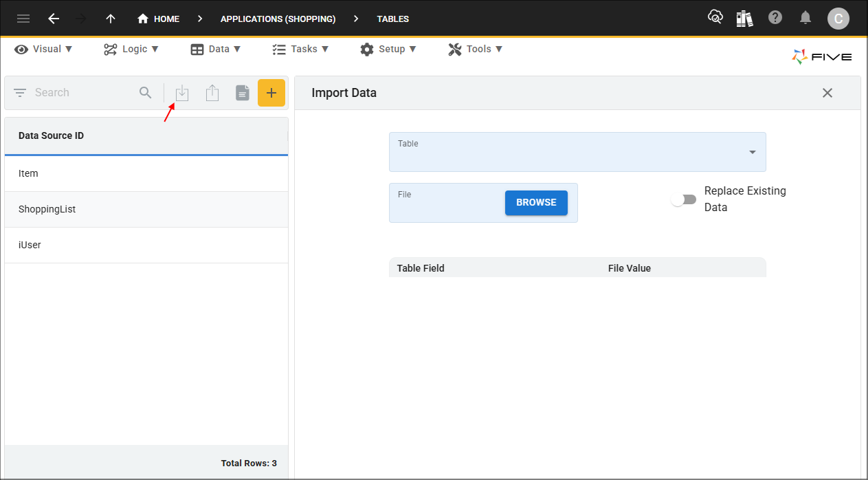
Task: Click the copy records document icon
Action: tap(242, 92)
